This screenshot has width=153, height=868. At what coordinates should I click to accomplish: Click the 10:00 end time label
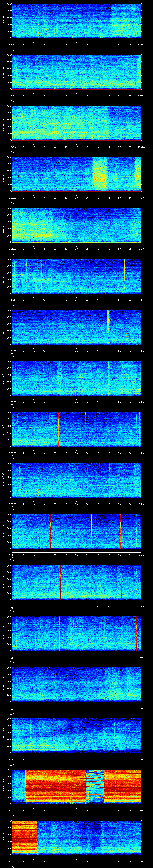[141, 657]
